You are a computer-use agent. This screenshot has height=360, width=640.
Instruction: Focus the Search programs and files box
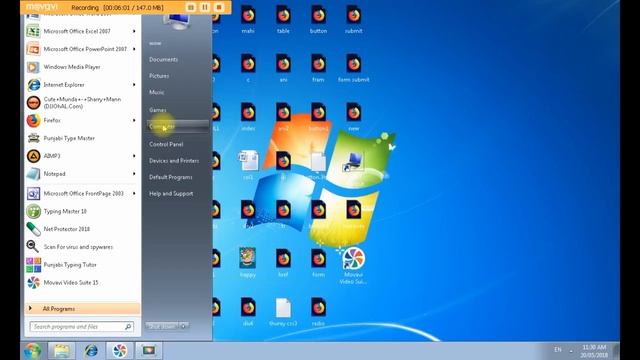coord(82,327)
